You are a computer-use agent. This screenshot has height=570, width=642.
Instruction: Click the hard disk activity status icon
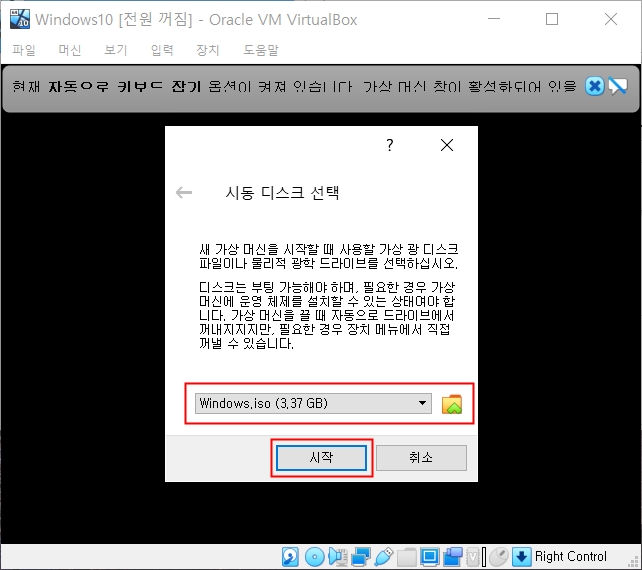pyautogui.click(x=290, y=556)
